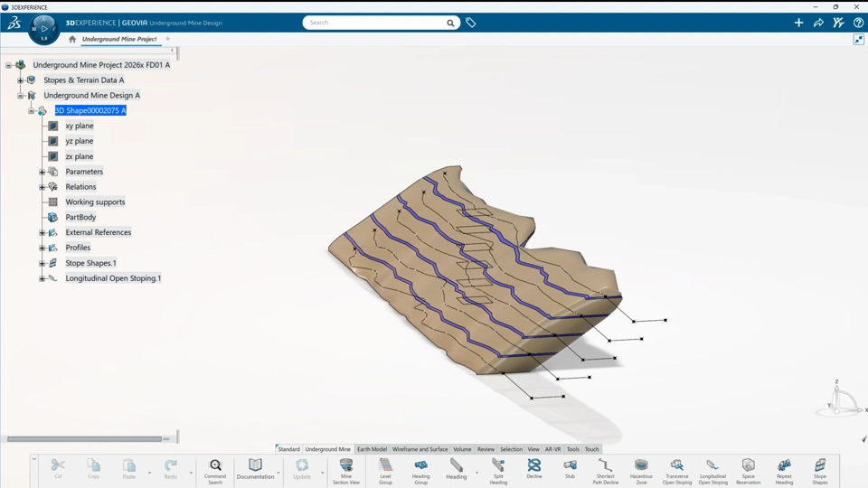Switch to the Review tab
Viewport: 868px width, 488px height.
point(486,449)
